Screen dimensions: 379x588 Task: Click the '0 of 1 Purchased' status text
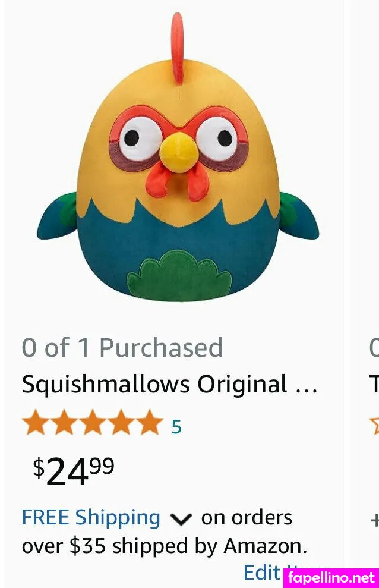[x=122, y=348]
